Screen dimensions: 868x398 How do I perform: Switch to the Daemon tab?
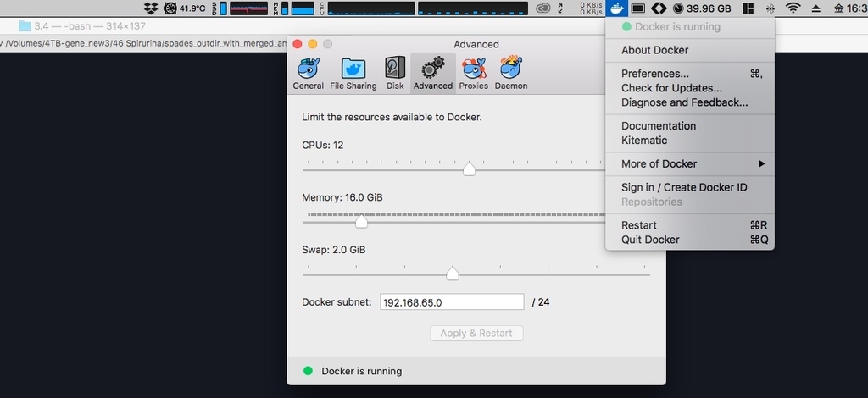point(511,74)
